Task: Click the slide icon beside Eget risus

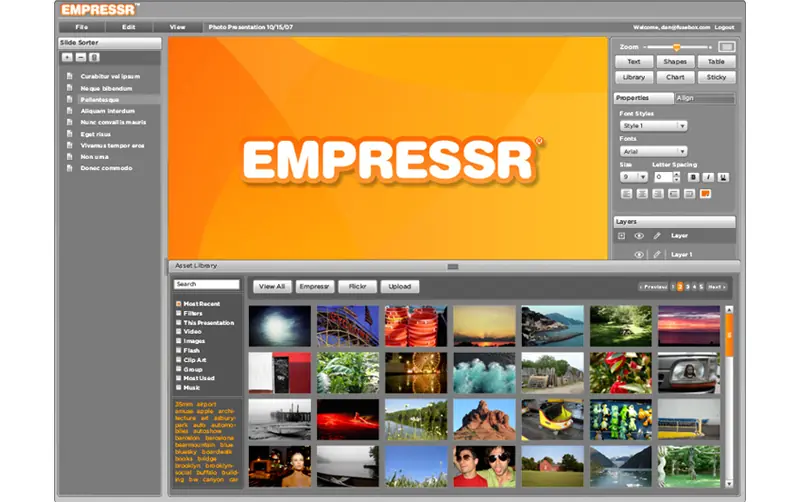Action: (x=69, y=134)
